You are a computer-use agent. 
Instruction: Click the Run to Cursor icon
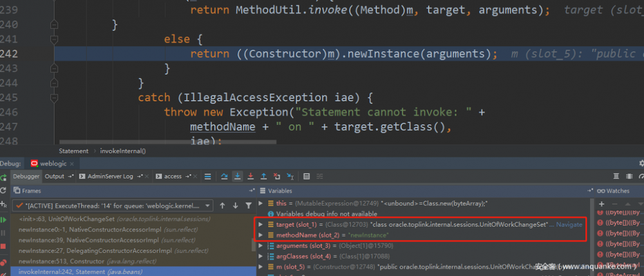click(x=290, y=177)
